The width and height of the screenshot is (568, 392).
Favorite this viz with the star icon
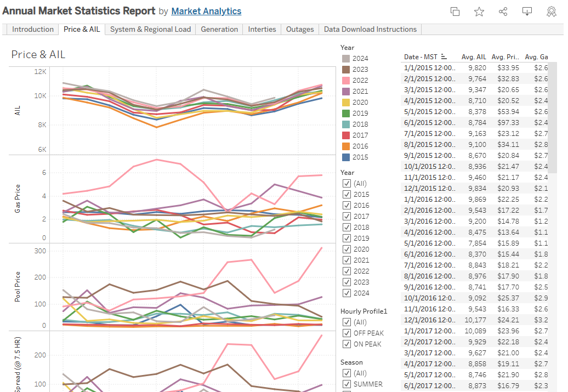479,12
